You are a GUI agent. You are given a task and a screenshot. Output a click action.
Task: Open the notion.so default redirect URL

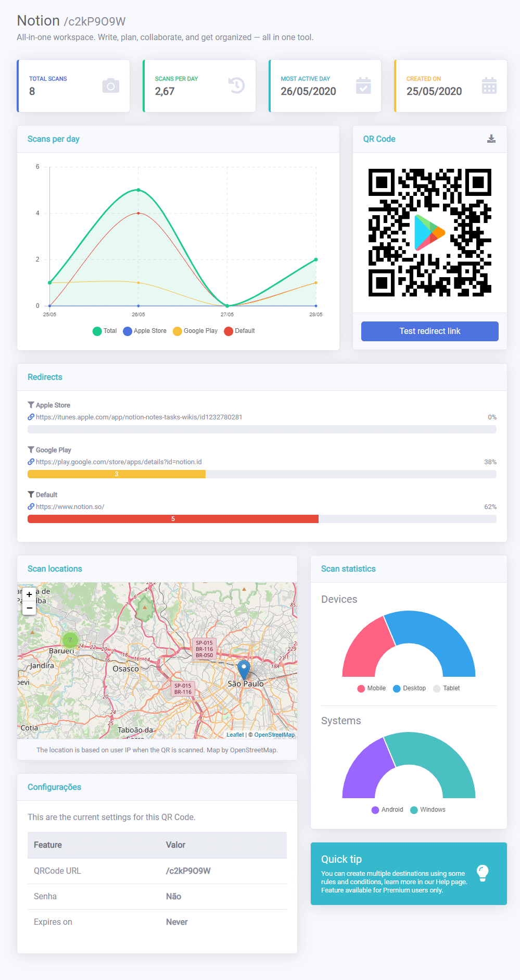click(x=70, y=507)
